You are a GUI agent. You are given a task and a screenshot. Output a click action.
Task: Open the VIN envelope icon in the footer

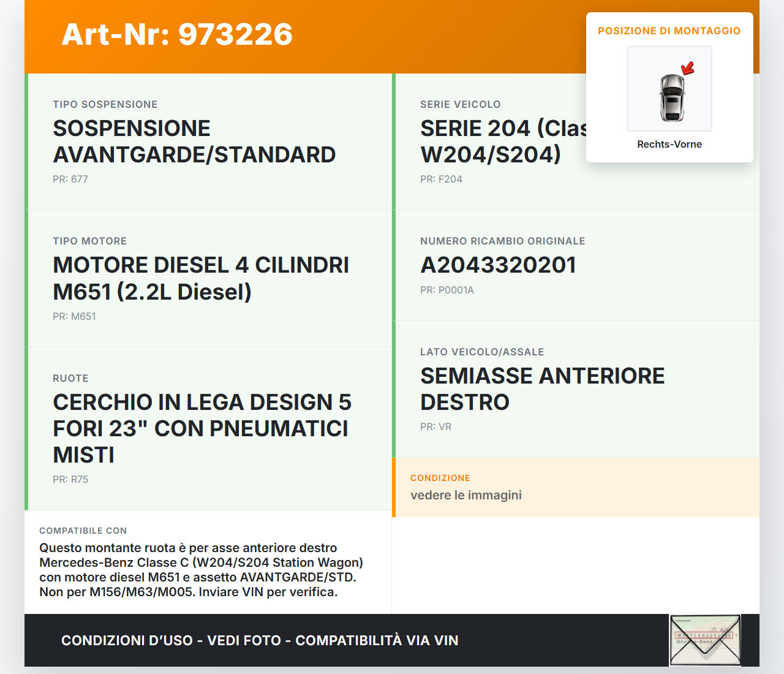tap(705, 640)
